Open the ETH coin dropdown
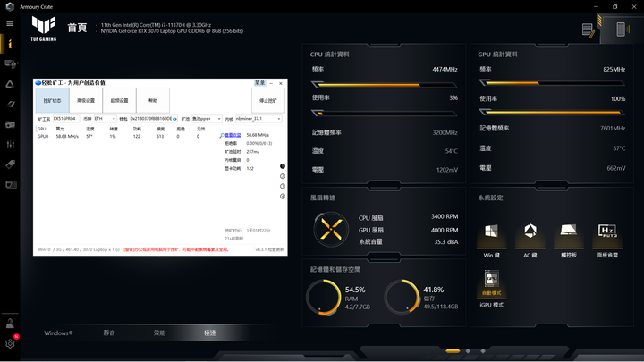644x362 pixels. 106,119
